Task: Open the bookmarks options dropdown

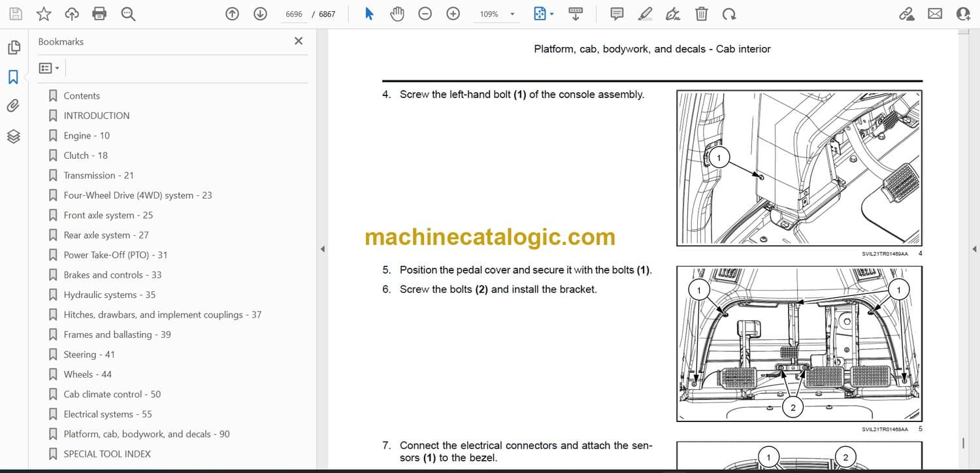Action: point(49,68)
